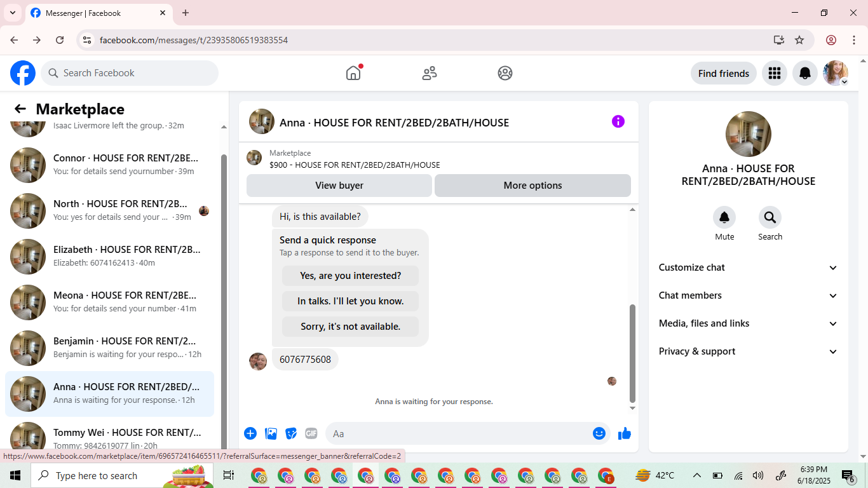The height and width of the screenshot is (488, 868).
Task: Click the install app icon in address bar
Action: coord(779,40)
